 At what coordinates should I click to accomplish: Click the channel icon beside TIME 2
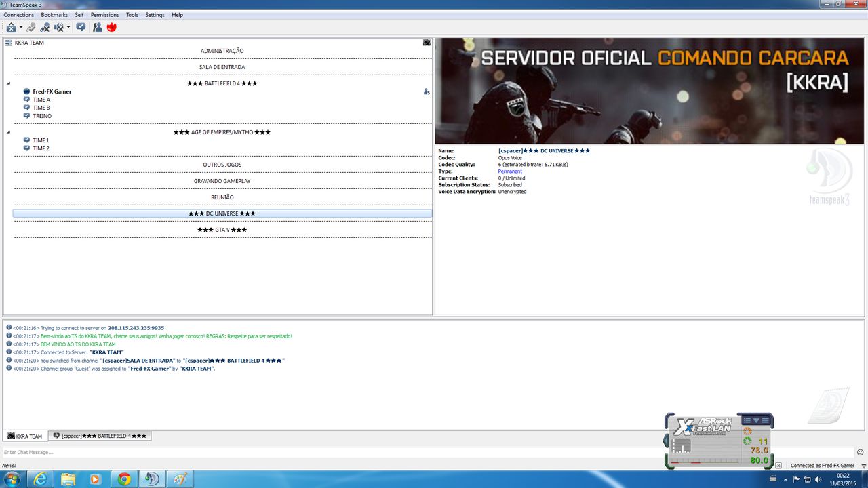coord(26,148)
